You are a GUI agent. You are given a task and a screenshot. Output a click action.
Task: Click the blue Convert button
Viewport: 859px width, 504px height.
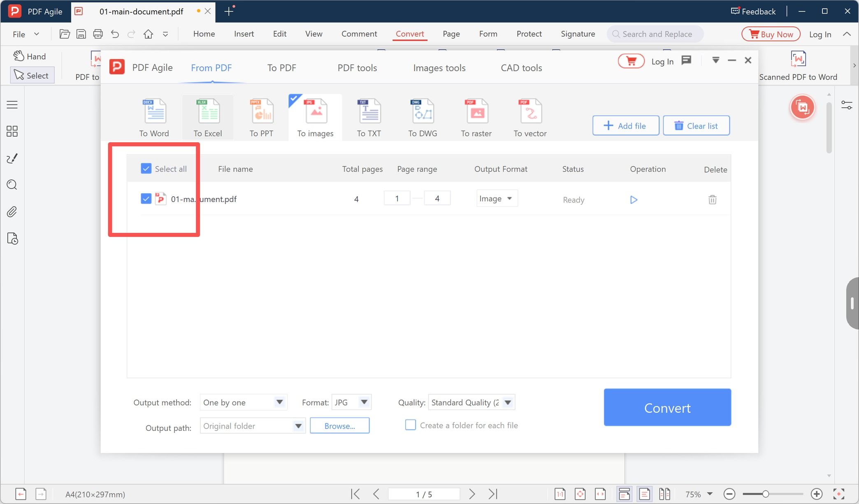point(667,407)
